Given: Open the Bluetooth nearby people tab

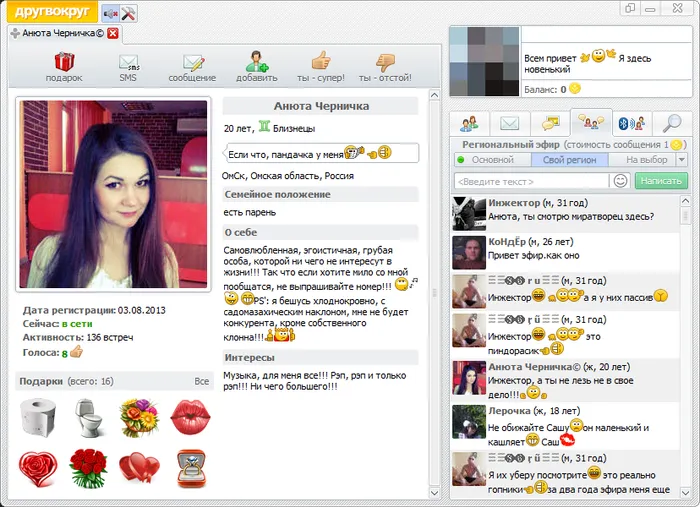Looking at the screenshot, I should 632,123.
